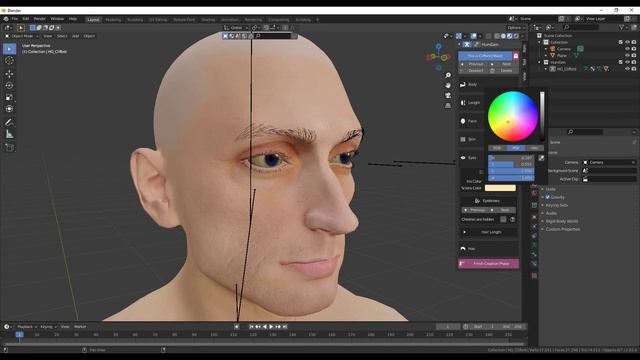Viewport: 640px width, 360px height.
Task: Click the Delete human button
Action: tap(503, 71)
